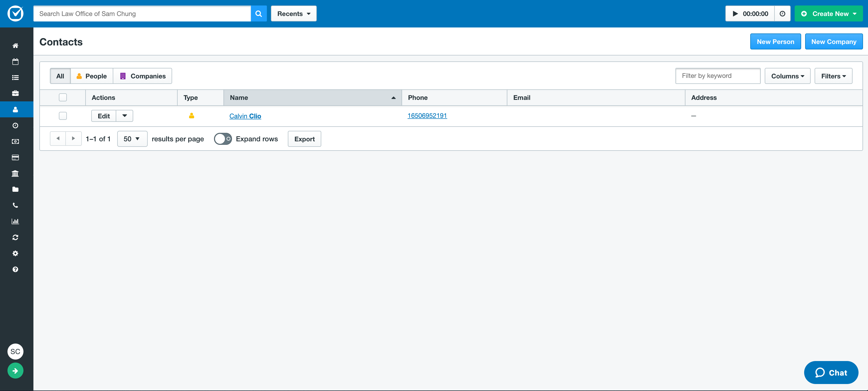Focus the Search Law Office field
868x391 pixels.
pos(142,13)
